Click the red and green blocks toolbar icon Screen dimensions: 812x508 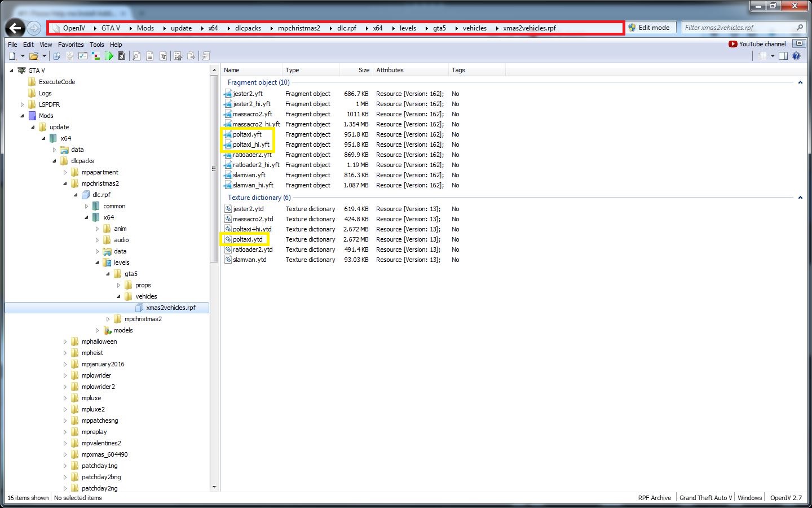[96, 56]
